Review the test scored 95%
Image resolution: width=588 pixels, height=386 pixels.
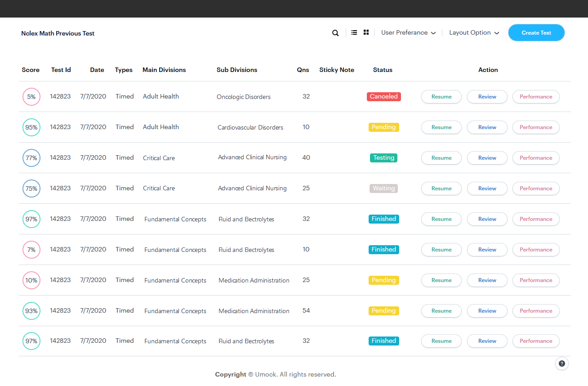[x=487, y=127]
